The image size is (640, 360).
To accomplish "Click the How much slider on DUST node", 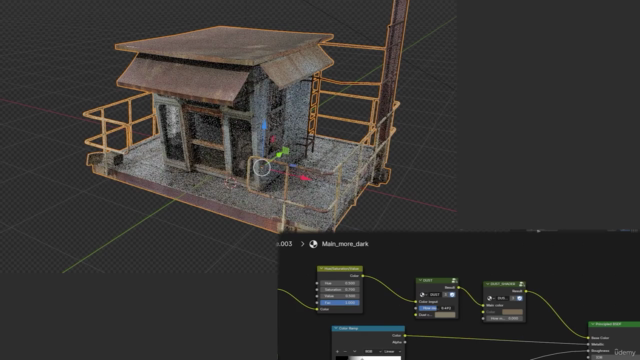I will (x=436, y=308).
